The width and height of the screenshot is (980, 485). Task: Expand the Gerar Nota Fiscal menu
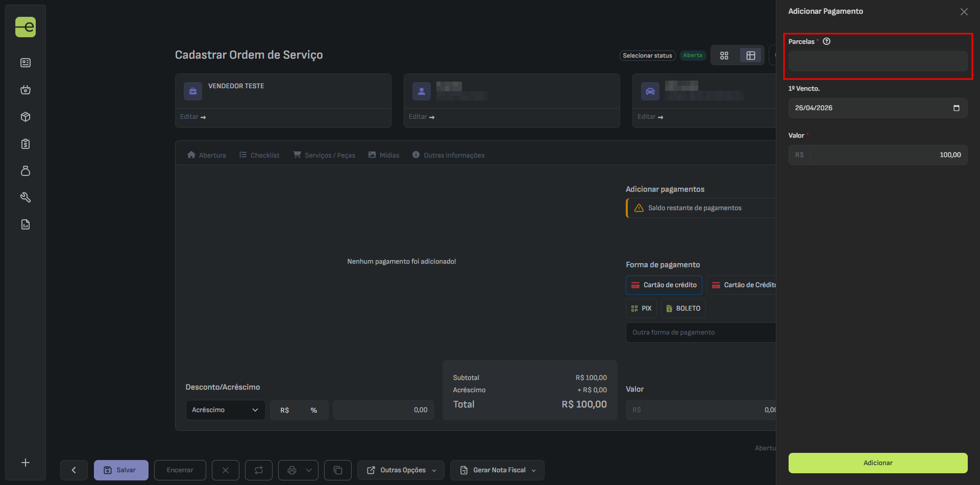point(497,470)
